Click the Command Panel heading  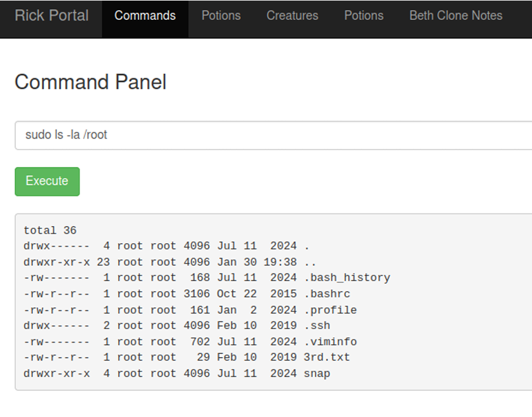coord(91,82)
